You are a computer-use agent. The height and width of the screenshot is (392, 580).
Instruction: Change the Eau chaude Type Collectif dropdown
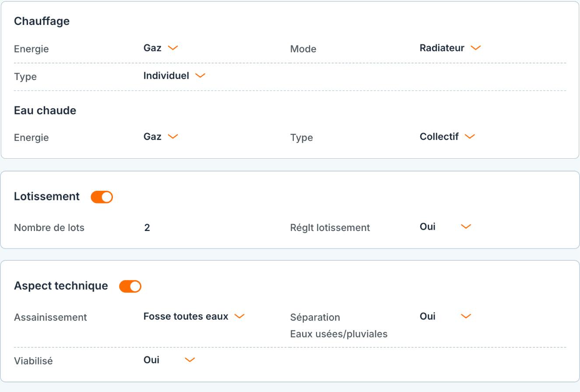pos(447,136)
